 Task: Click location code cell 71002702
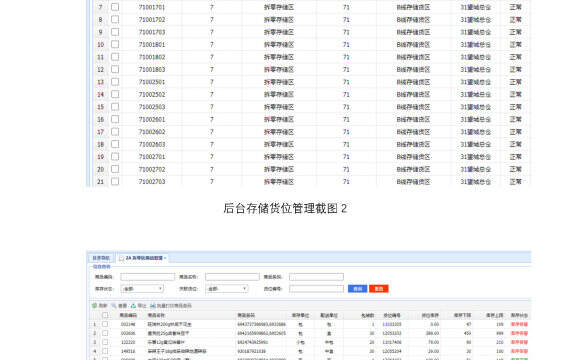152,169
